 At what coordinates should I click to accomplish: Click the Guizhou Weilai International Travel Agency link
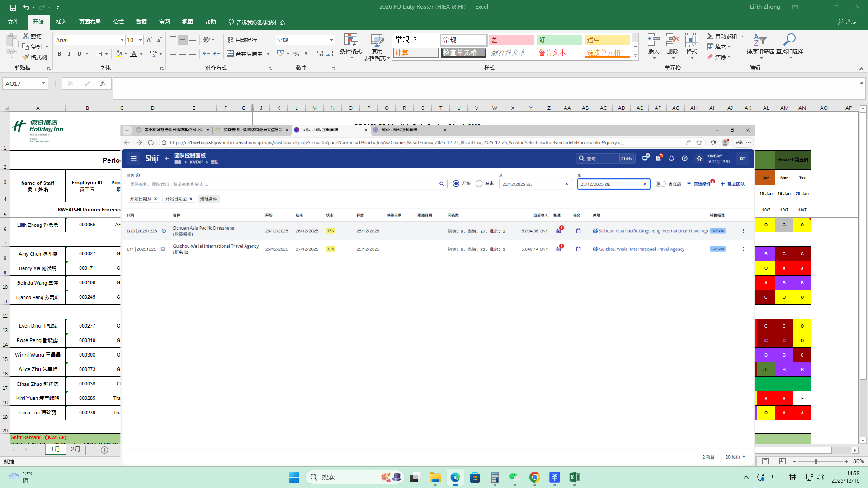(x=641, y=249)
